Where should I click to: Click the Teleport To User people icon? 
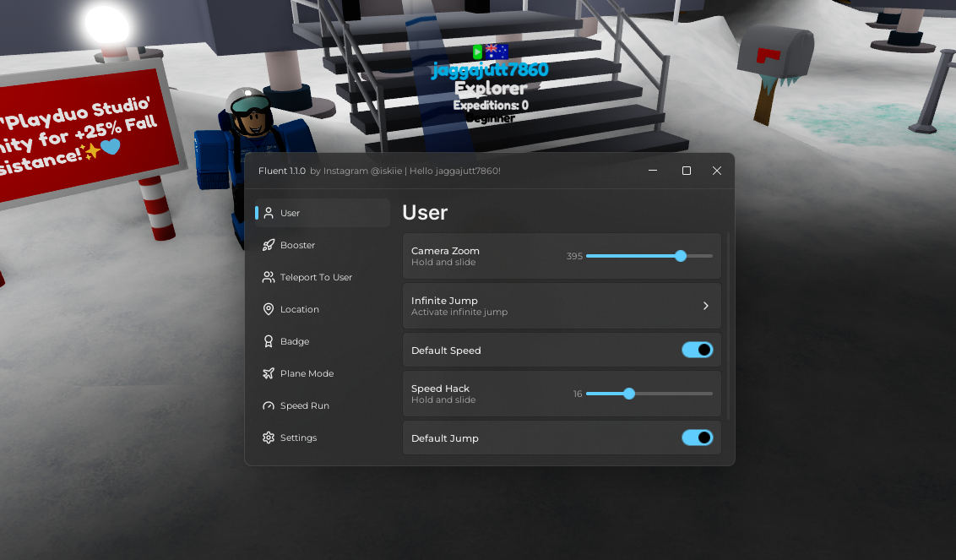[269, 277]
